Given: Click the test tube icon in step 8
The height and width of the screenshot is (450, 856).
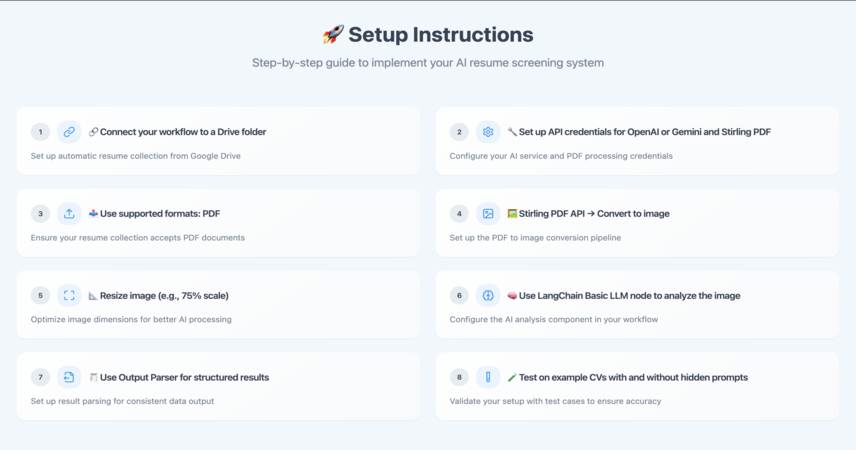Looking at the screenshot, I should click(x=488, y=377).
